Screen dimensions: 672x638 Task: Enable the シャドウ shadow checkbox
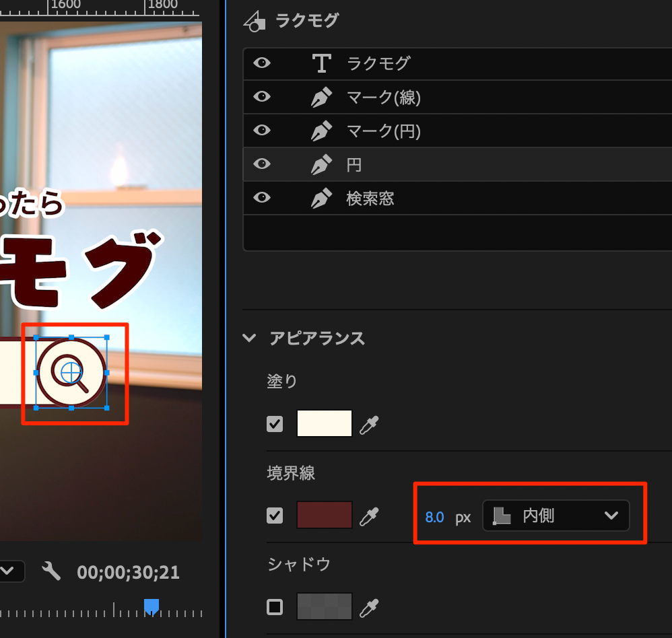click(x=275, y=608)
